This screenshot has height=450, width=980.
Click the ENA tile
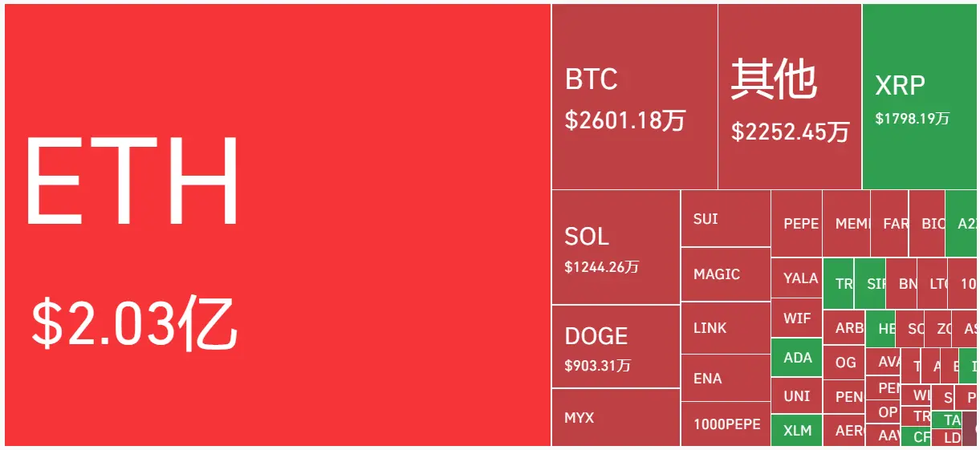pyautogui.click(x=725, y=378)
